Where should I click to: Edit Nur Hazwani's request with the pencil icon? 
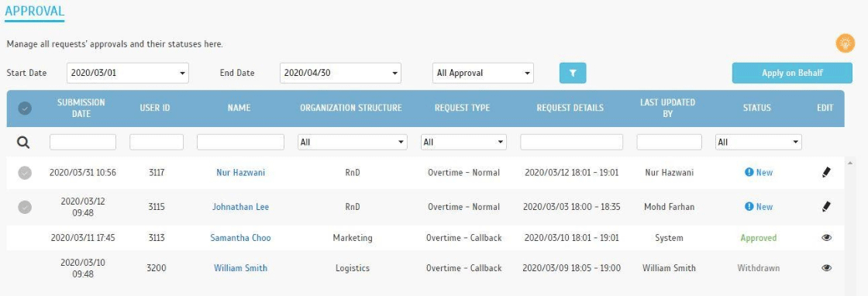(826, 172)
